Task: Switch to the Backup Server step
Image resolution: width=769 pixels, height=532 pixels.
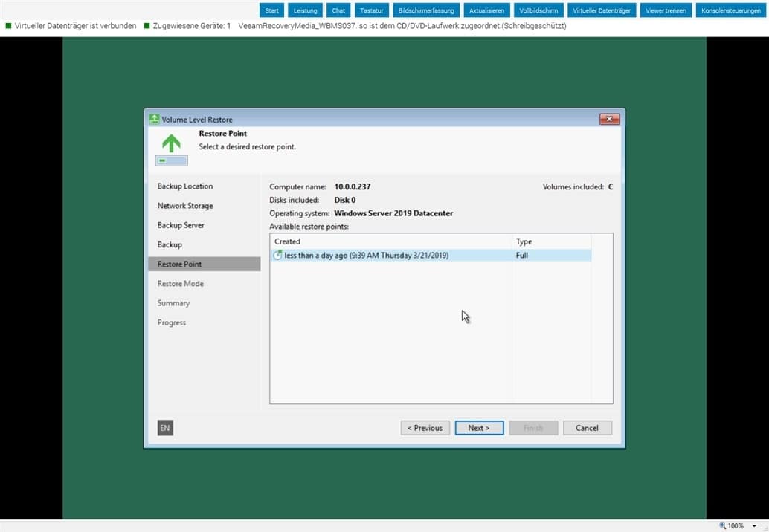Action: [x=181, y=225]
